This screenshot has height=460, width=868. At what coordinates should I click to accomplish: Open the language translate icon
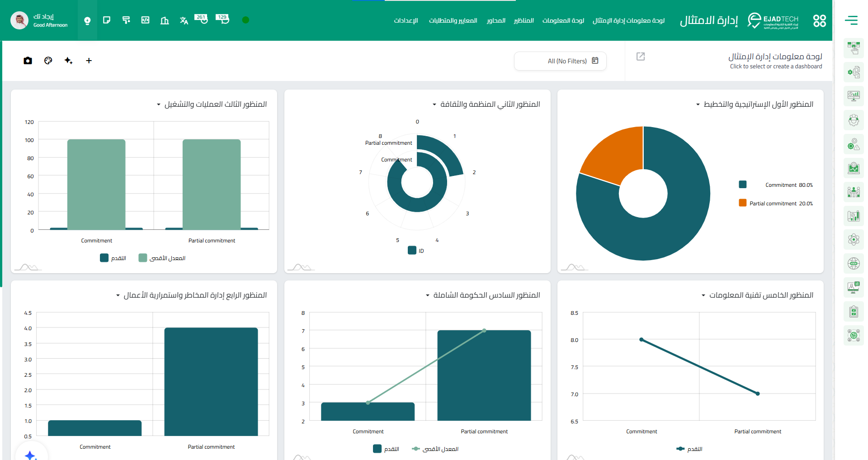pos(184,20)
